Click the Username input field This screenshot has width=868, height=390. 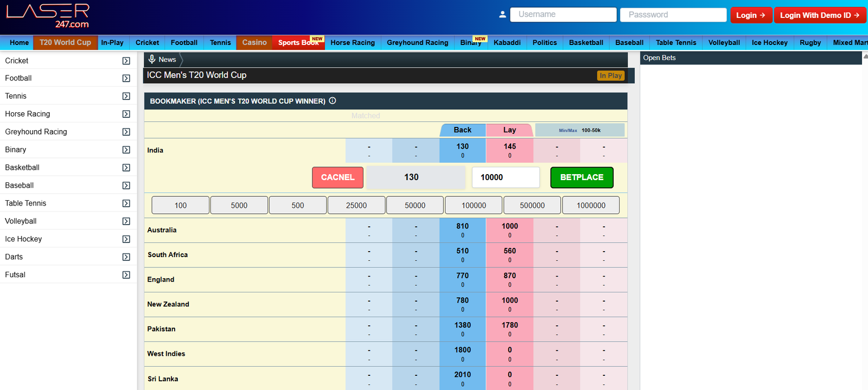(563, 15)
